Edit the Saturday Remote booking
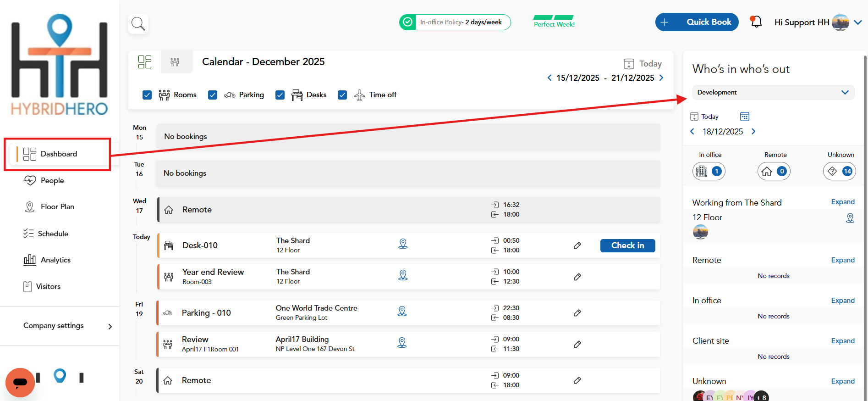 pyautogui.click(x=577, y=380)
